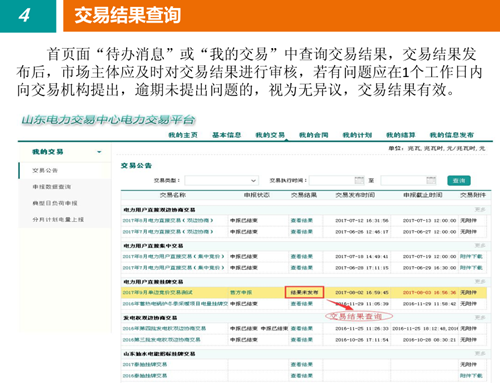Click the highlighted 结果未发布 link
The image size is (500, 383).
tap(304, 292)
